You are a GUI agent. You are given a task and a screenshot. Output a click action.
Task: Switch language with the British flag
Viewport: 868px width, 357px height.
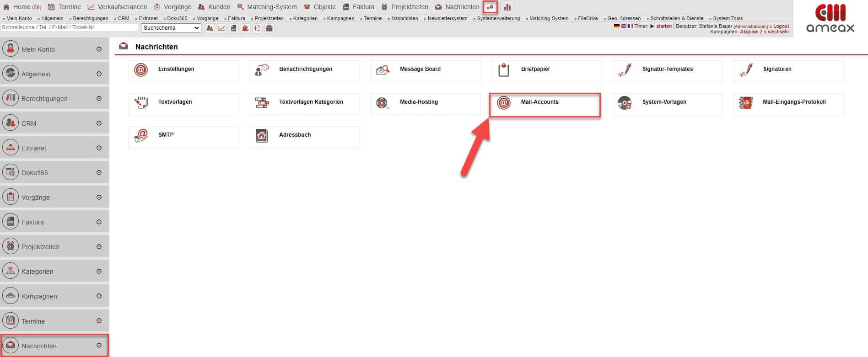623,27
